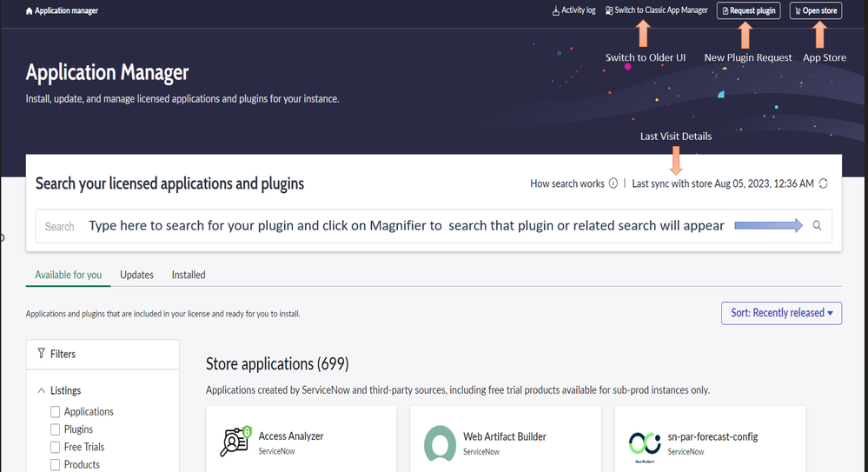Click the info icon beside How search works

pos(613,183)
